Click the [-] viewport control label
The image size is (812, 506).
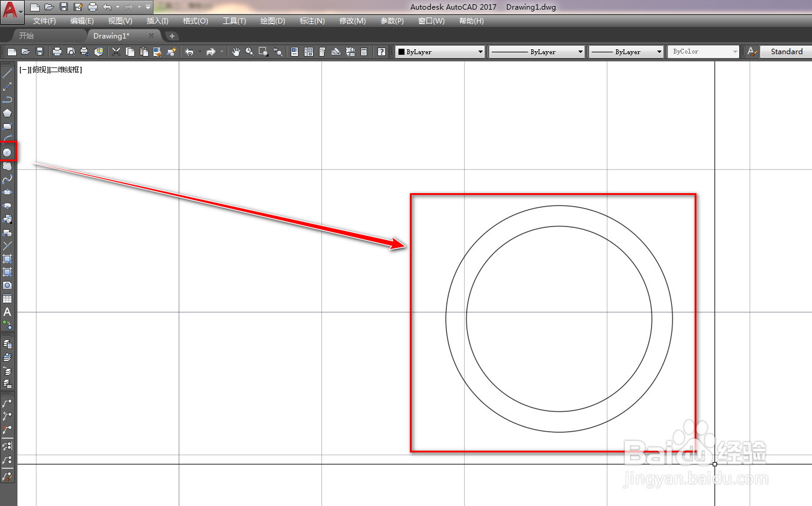[x=23, y=70]
